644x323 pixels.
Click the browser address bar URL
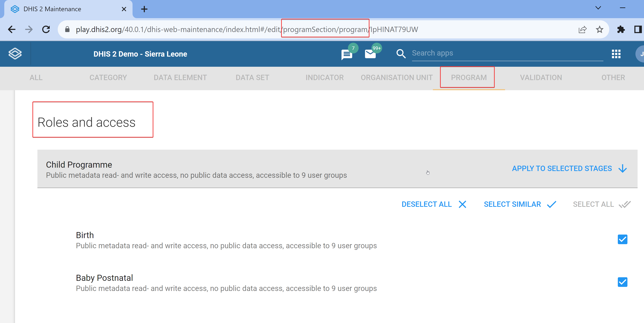247,30
